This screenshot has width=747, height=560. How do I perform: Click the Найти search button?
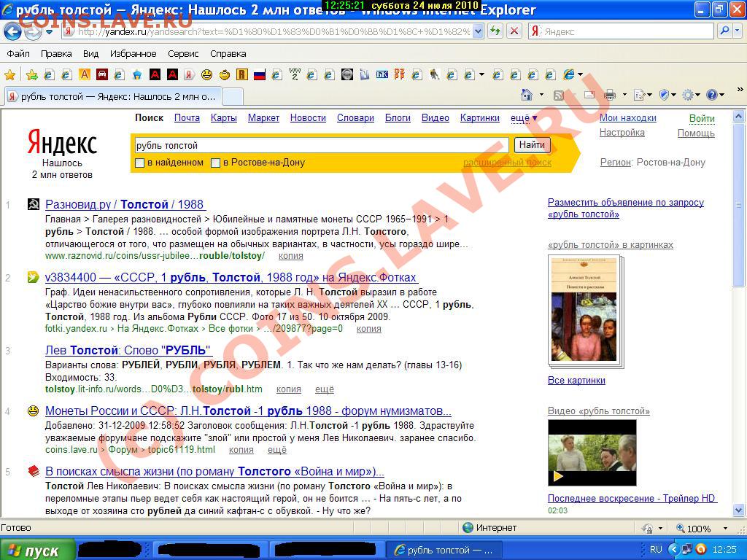(532, 145)
